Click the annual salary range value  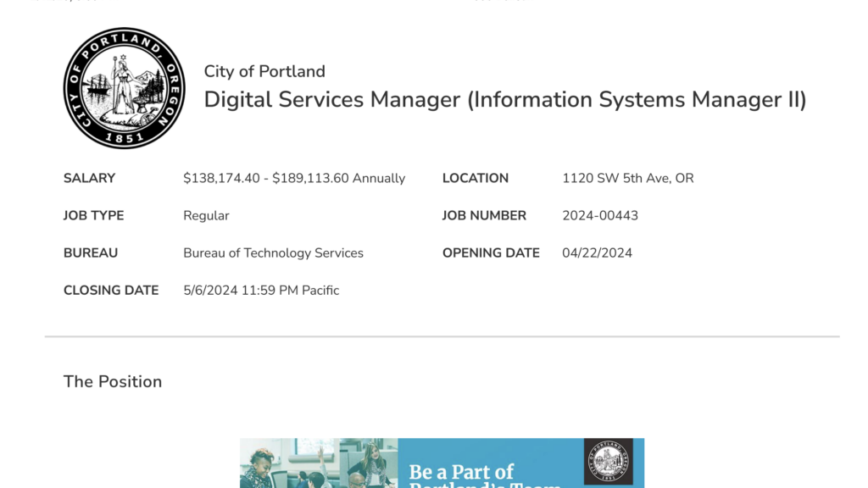pyautogui.click(x=294, y=178)
